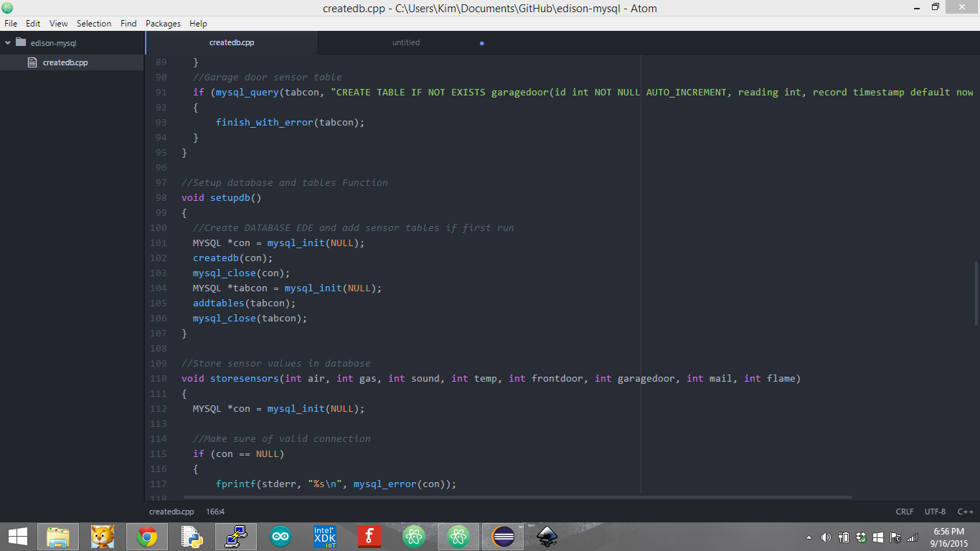Click line number 110 in gutter

coord(158,378)
